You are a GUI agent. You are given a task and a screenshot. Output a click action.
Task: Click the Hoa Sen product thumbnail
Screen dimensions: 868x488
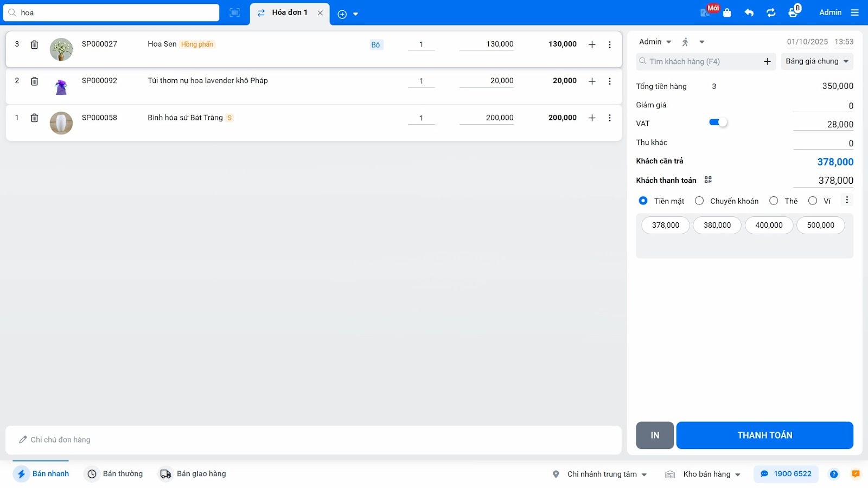click(x=61, y=49)
